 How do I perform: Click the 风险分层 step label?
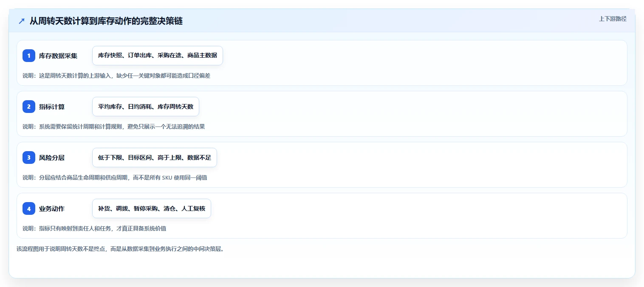point(52,158)
